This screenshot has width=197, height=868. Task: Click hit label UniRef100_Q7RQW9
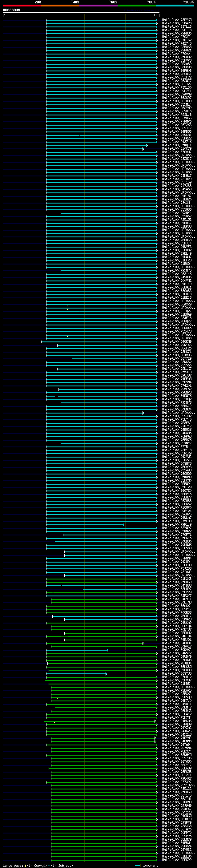tap(177, 725)
